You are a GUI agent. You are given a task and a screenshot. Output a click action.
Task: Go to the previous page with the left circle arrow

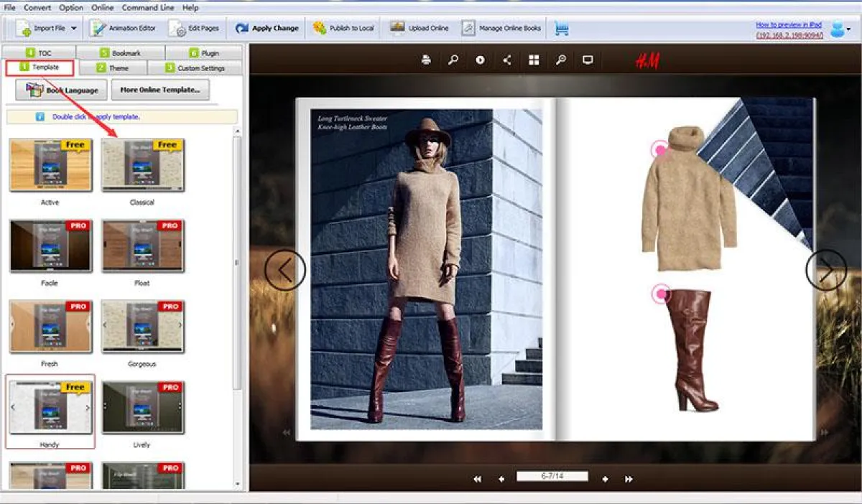[x=285, y=270]
